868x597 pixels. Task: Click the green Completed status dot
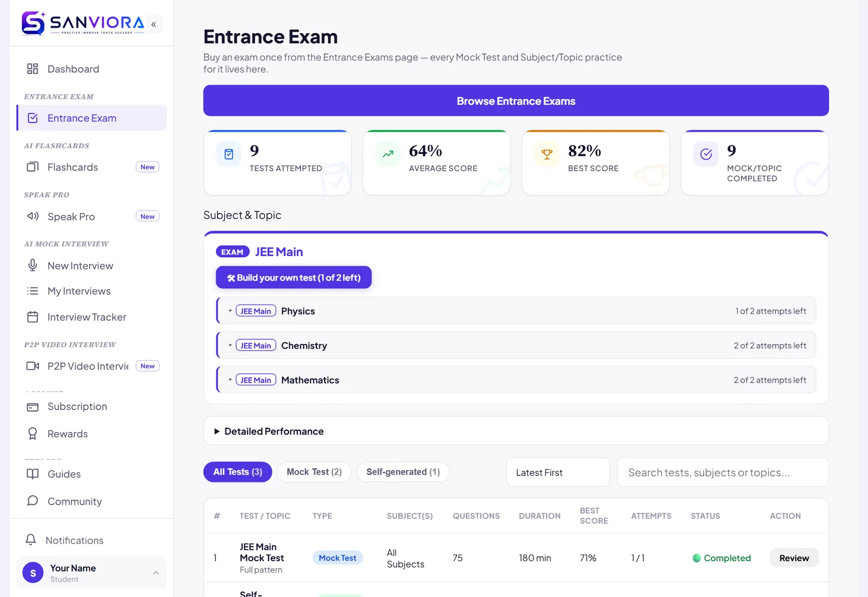pos(697,558)
